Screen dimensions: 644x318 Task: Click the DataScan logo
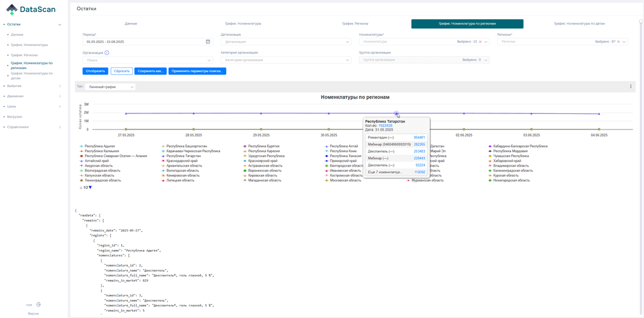pyautogui.click(x=32, y=9)
